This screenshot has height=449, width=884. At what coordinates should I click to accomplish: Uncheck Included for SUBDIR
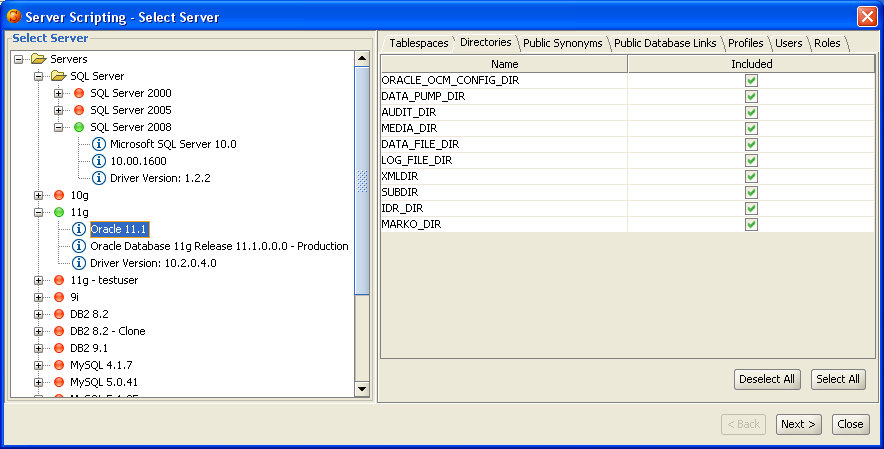point(751,192)
